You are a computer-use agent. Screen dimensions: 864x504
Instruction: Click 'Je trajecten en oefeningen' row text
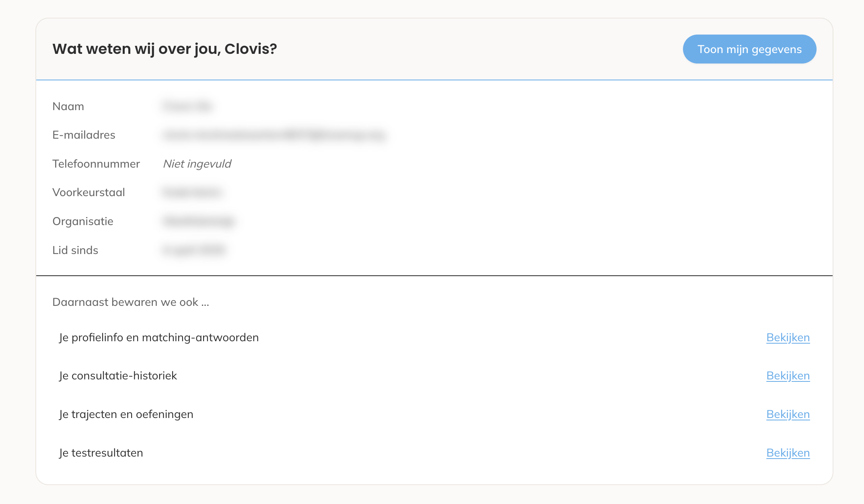pos(126,414)
